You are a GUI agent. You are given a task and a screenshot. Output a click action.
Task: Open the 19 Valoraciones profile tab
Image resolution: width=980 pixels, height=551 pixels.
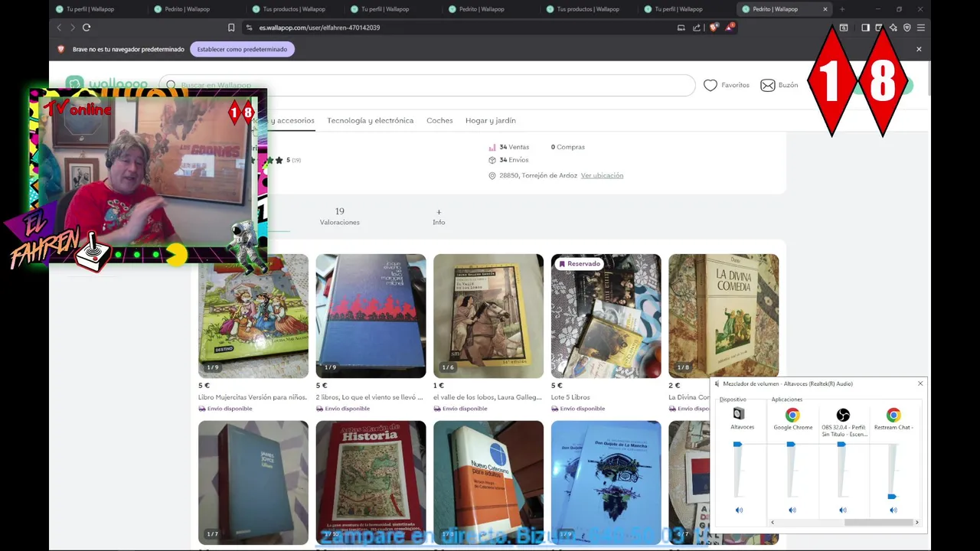click(339, 217)
